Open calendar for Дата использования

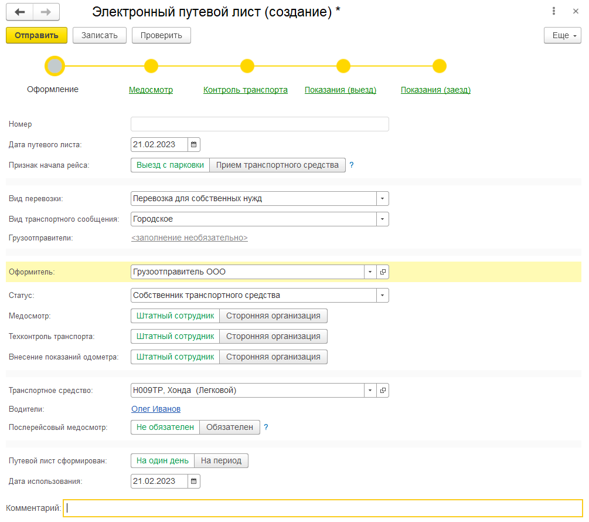pyautogui.click(x=193, y=481)
